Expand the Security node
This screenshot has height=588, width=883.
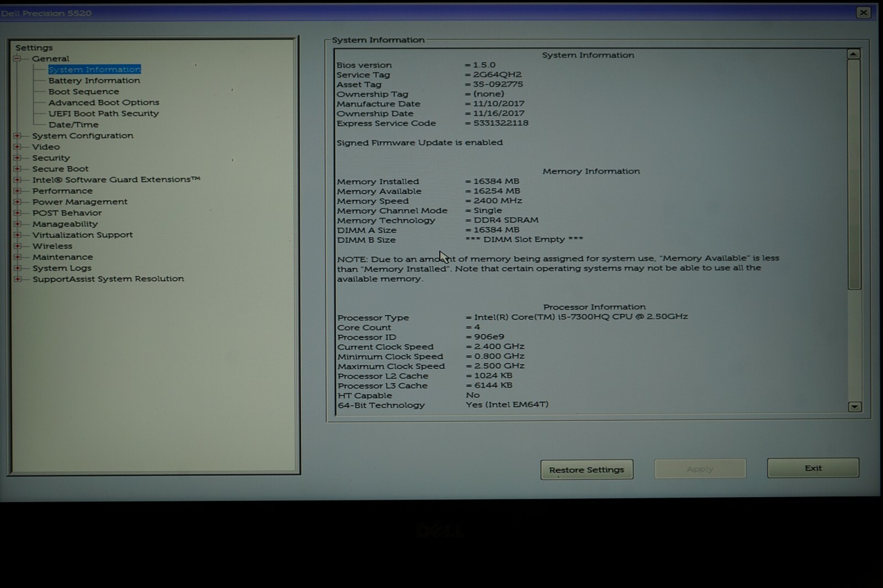click(x=17, y=158)
